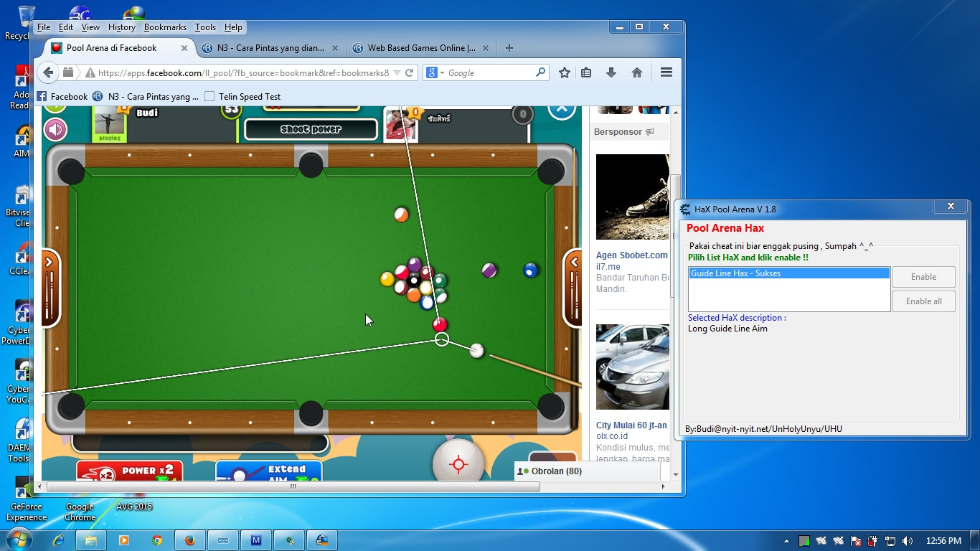Screen dimensions: 980x551
Task: Click the sneaker ad thumbnail
Action: click(x=633, y=197)
